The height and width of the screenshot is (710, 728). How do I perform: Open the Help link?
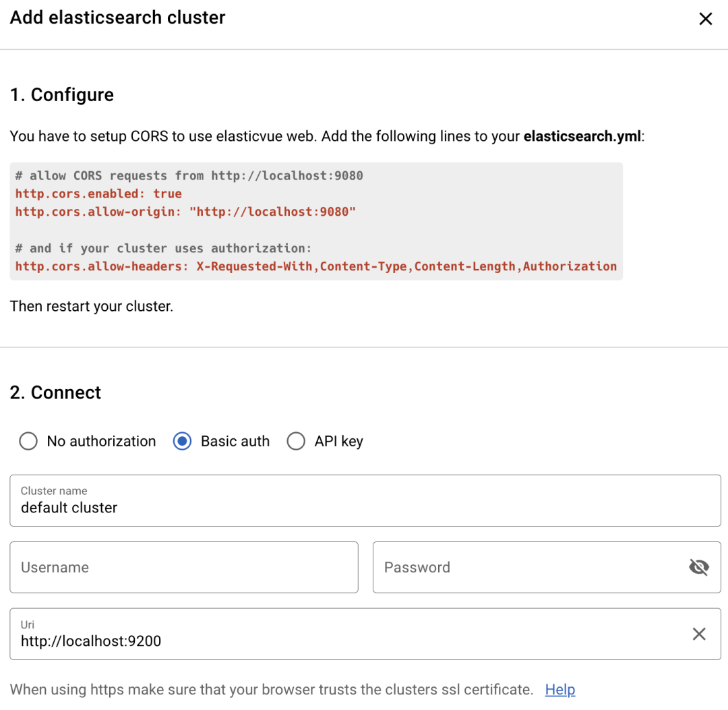[560, 689]
